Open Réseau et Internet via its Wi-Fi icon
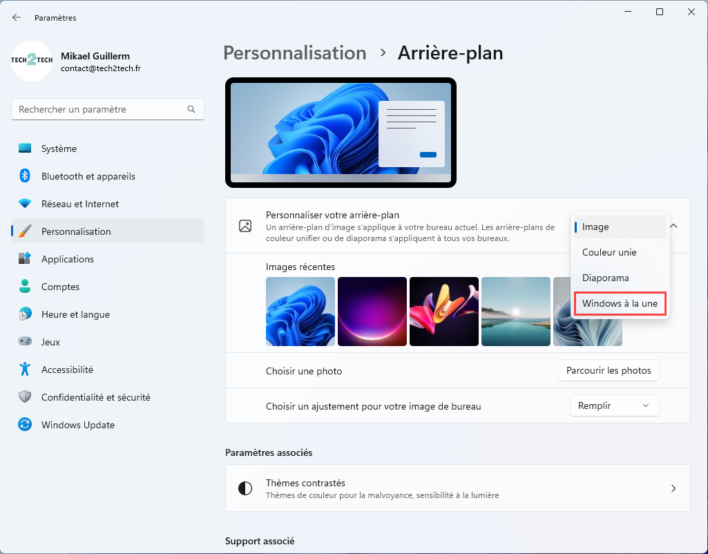This screenshot has width=708, height=554. pos(25,204)
